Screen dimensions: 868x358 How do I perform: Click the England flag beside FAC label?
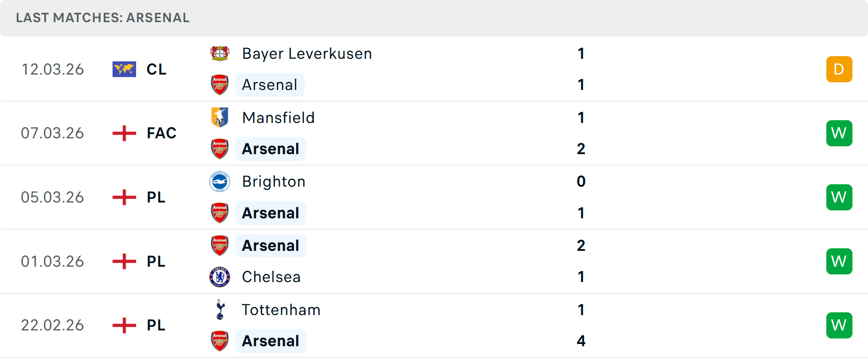(124, 133)
